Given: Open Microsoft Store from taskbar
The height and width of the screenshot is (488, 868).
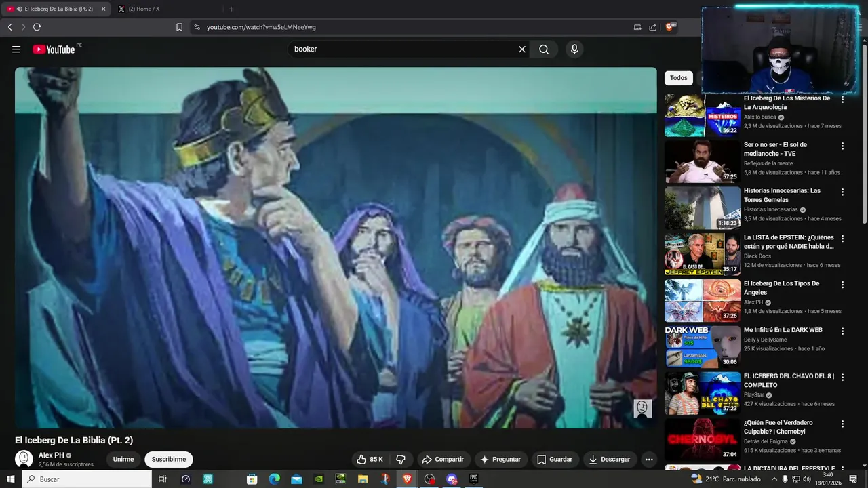Looking at the screenshot, I should tap(252, 479).
